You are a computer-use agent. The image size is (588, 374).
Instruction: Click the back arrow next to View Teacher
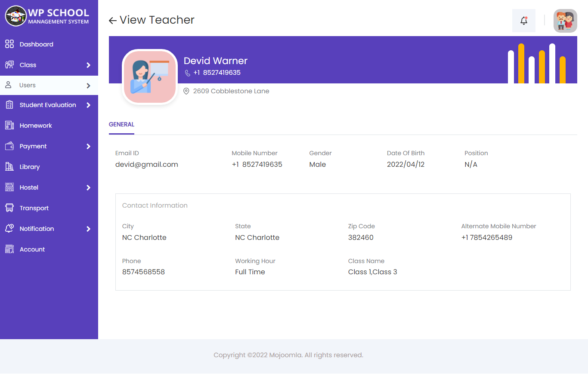pos(112,20)
